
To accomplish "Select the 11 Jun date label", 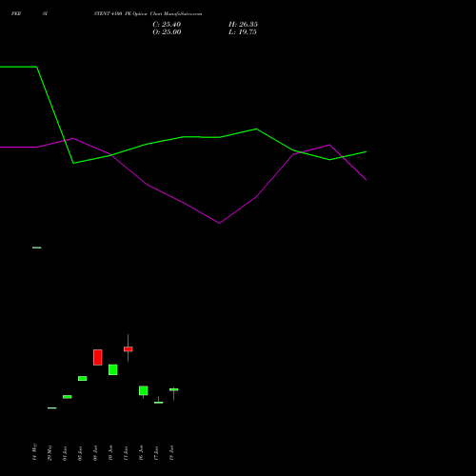I will coord(126,453).
